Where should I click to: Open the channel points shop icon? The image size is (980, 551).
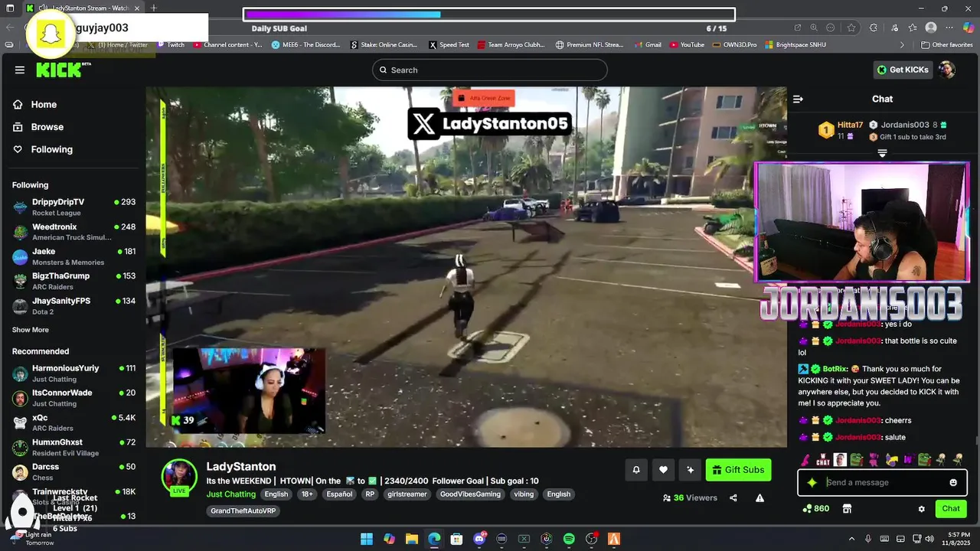pyautogui.click(x=847, y=508)
